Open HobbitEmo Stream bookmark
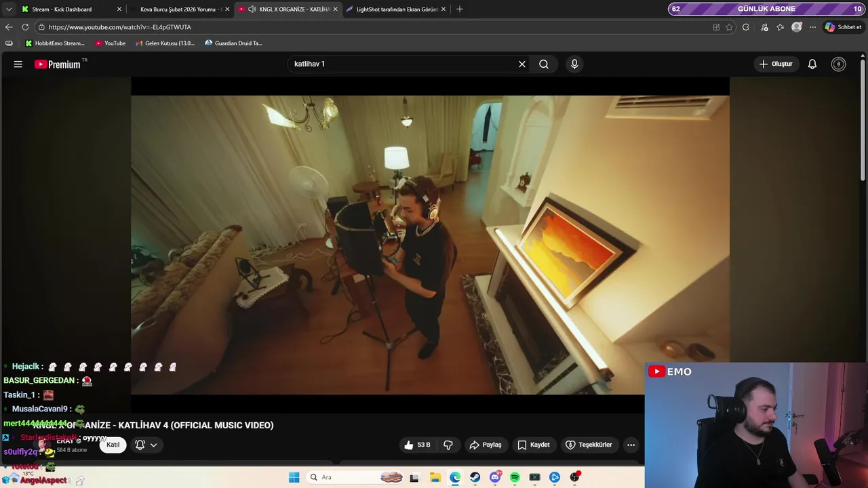This screenshot has width=868, height=488. click(x=55, y=43)
